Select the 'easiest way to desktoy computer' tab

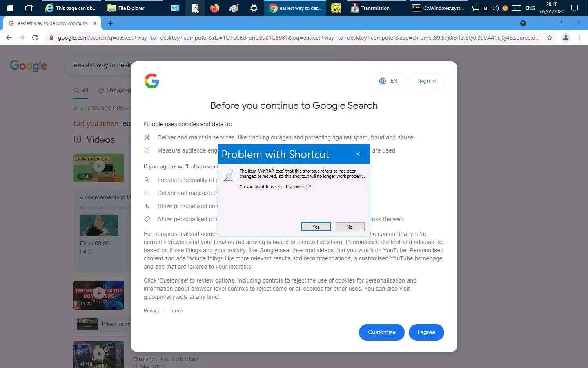[52, 23]
